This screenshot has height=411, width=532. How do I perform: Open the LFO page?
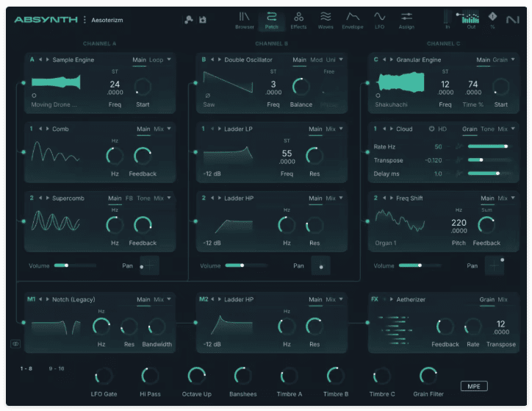point(379,21)
